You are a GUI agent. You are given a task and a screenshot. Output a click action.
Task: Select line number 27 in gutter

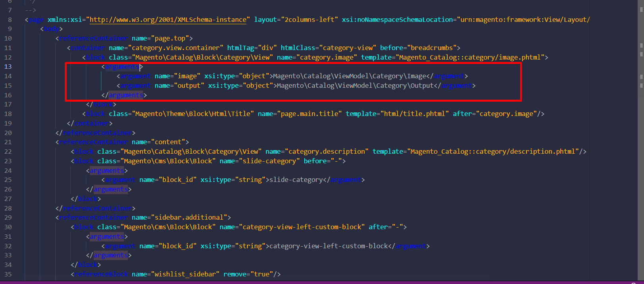click(8, 199)
